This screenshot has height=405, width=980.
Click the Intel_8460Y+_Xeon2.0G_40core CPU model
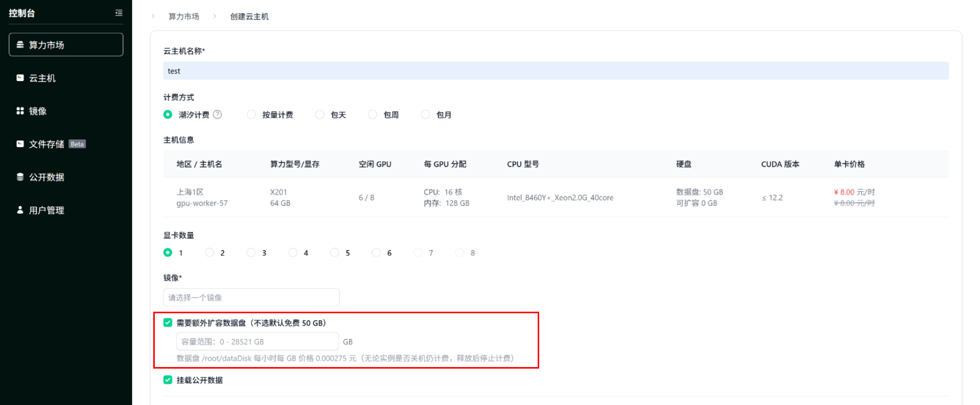coord(560,197)
